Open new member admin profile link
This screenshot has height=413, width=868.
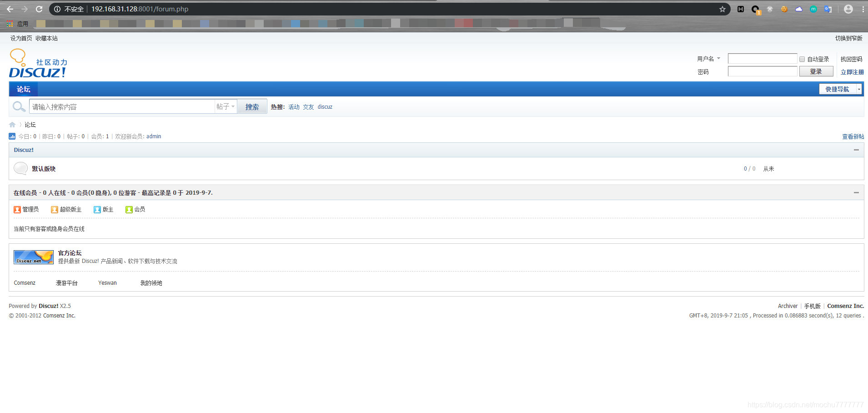pos(154,136)
